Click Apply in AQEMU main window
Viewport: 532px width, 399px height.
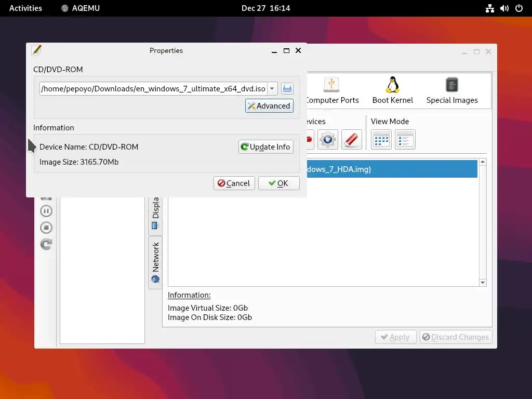pyautogui.click(x=395, y=337)
